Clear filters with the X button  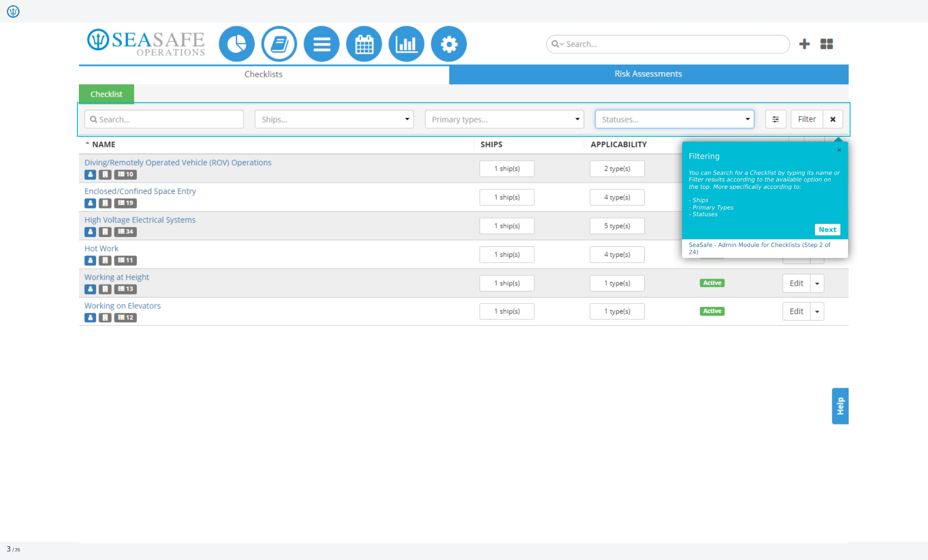(833, 119)
